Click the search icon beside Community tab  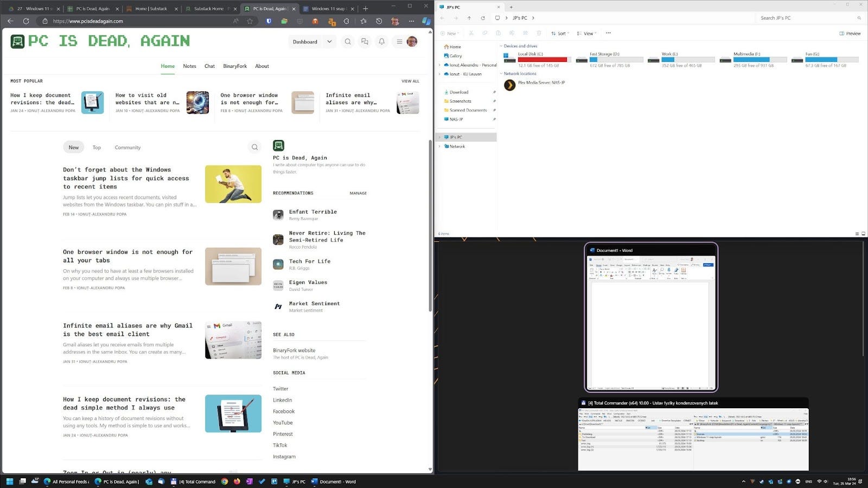(x=254, y=147)
